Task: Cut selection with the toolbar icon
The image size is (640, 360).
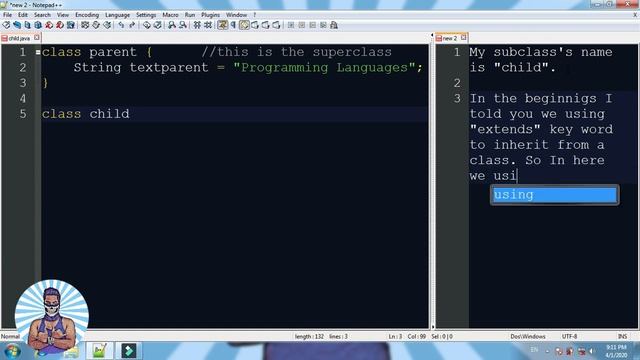Action: click(x=85, y=25)
